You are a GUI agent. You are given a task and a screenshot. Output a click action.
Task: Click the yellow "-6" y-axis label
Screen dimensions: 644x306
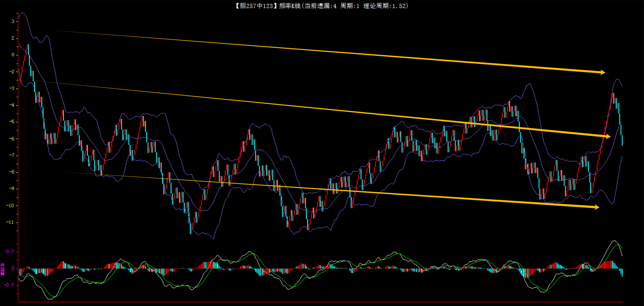[x=12, y=139]
